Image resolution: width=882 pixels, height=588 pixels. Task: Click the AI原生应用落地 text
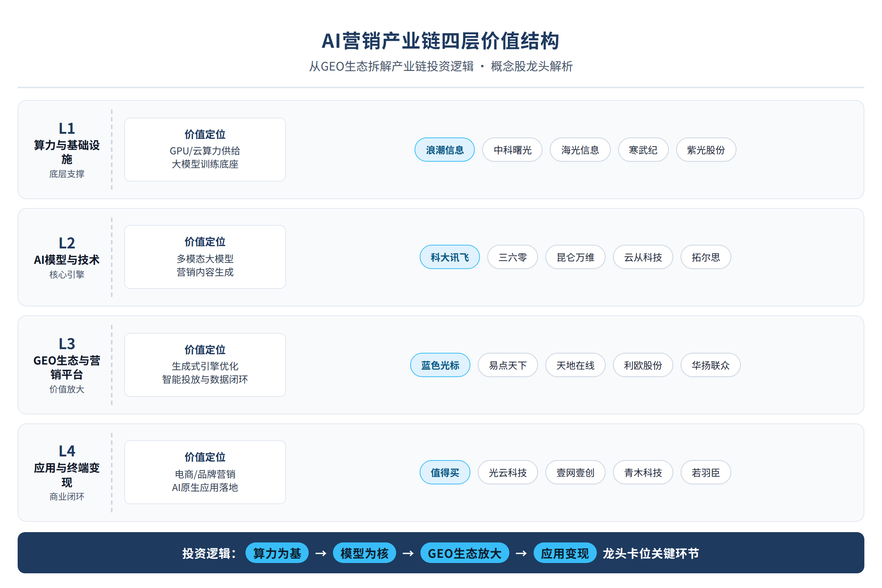205,488
